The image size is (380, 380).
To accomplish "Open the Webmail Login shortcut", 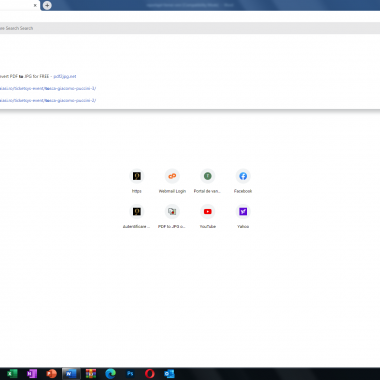I will 172,181.
